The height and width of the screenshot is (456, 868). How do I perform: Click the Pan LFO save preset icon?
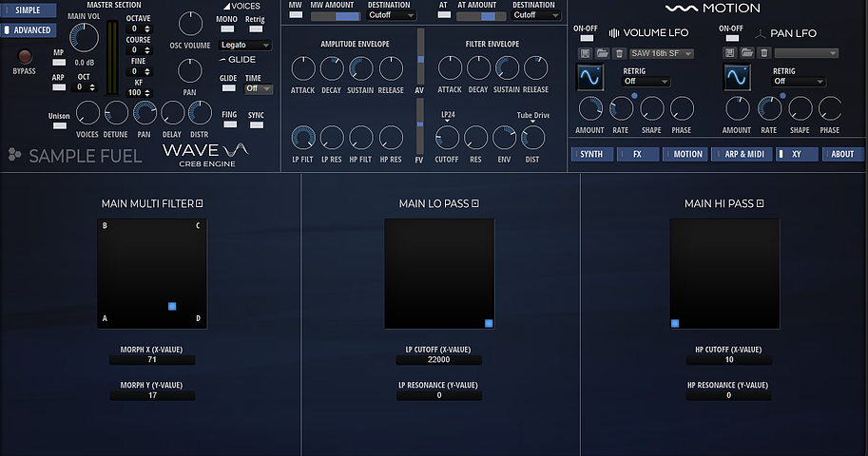pyautogui.click(x=729, y=53)
